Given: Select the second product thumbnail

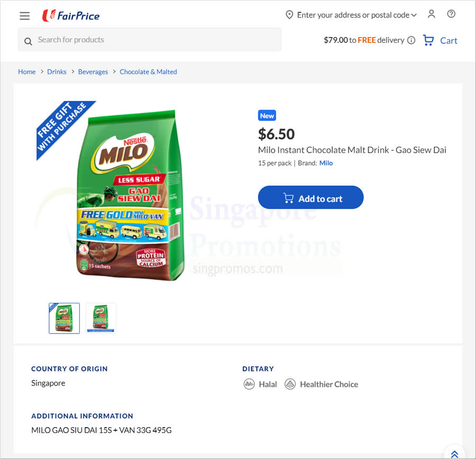Looking at the screenshot, I should [x=101, y=318].
